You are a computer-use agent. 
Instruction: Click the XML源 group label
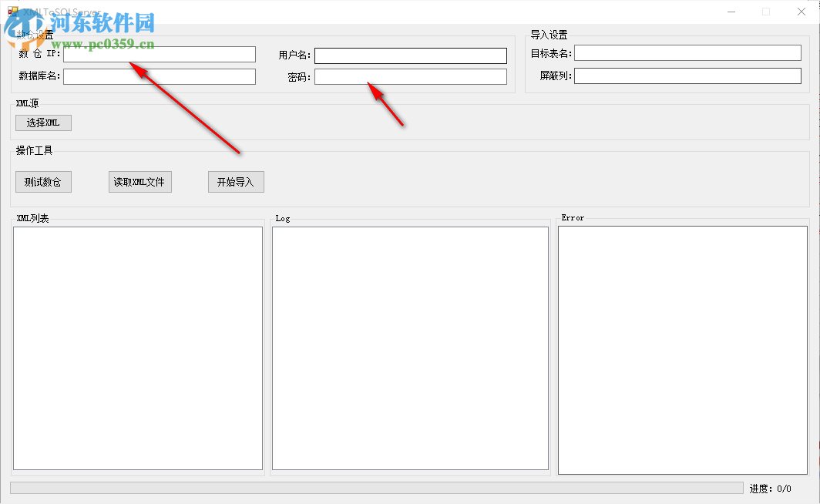coord(25,103)
